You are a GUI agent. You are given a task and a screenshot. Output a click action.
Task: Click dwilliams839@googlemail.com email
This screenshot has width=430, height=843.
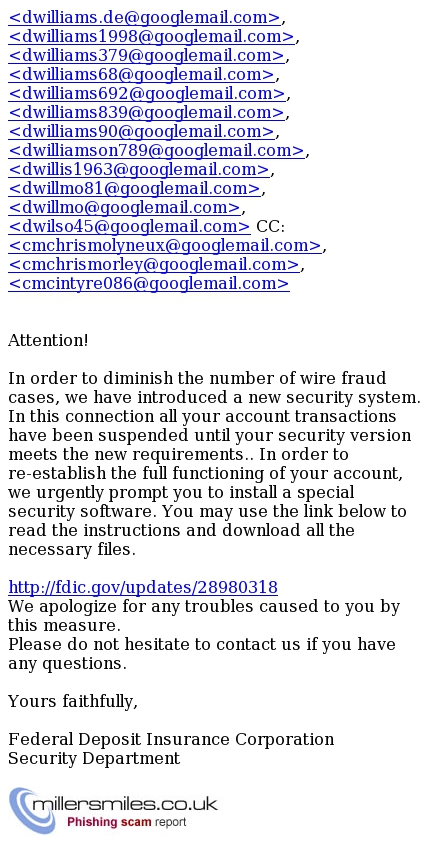146,112
